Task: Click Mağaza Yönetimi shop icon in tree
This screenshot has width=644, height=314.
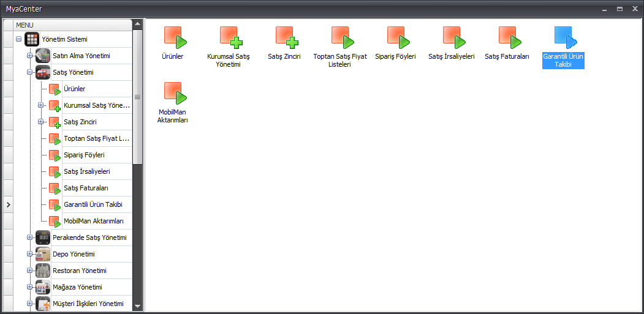Action: click(x=43, y=287)
